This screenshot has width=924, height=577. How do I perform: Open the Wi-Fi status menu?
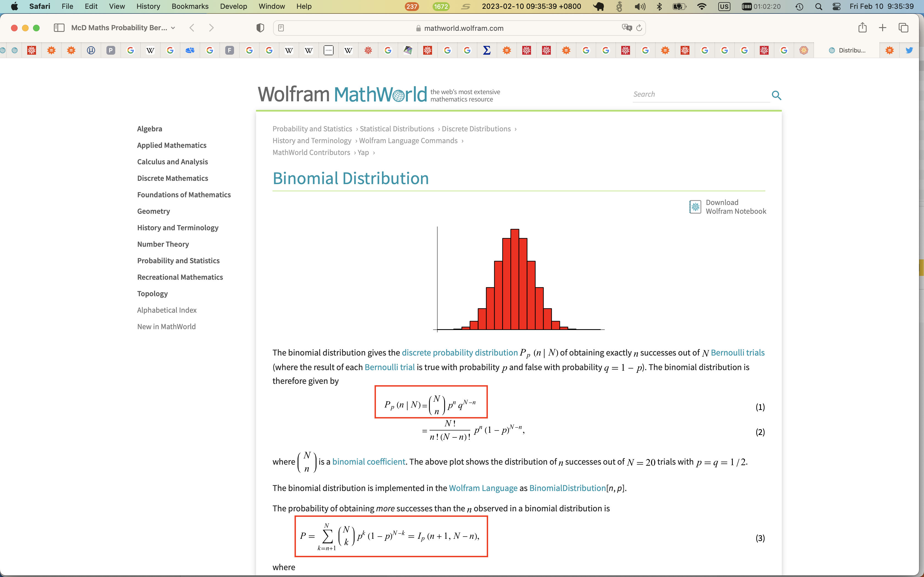tap(702, 7)
